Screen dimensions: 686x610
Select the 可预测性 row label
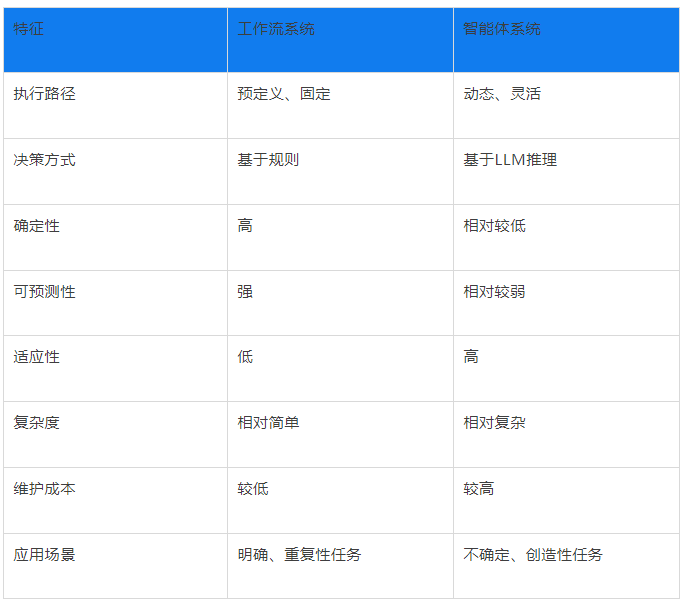[116, 303]
